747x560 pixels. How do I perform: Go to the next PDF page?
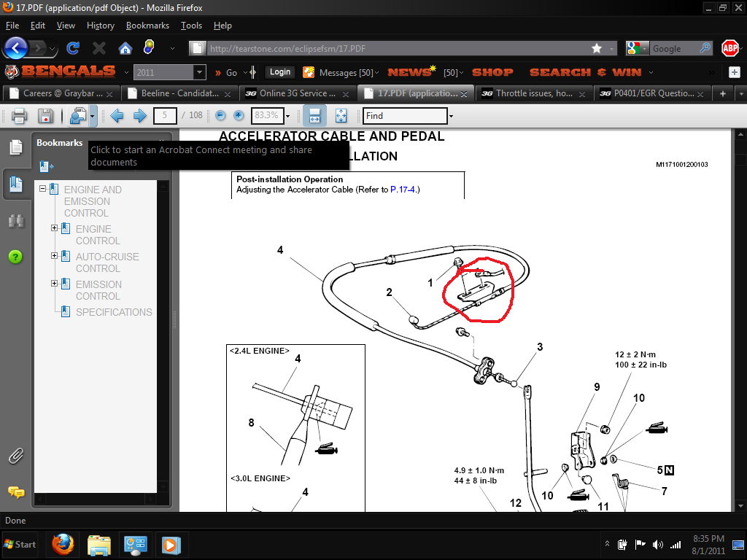(140, 116)
